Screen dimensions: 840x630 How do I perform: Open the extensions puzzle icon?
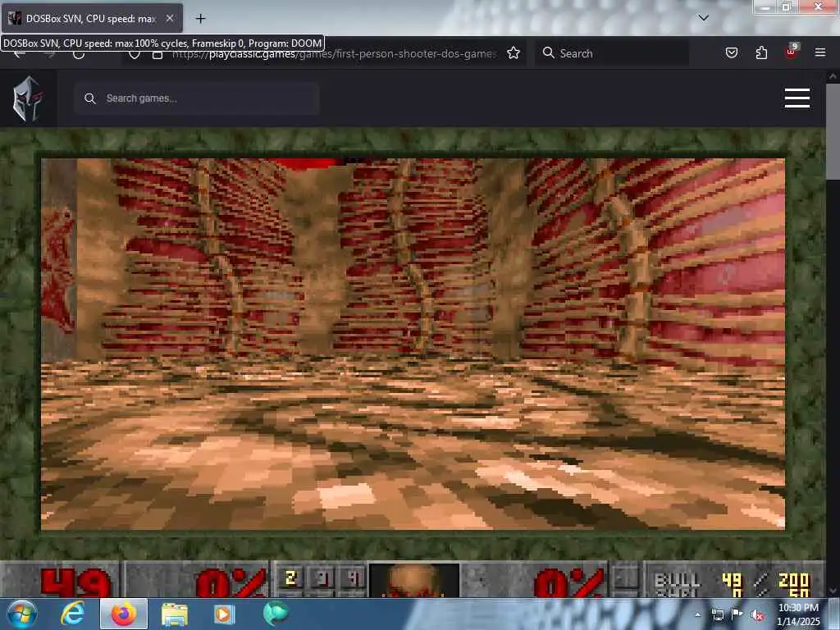click(x=761, y=52)
